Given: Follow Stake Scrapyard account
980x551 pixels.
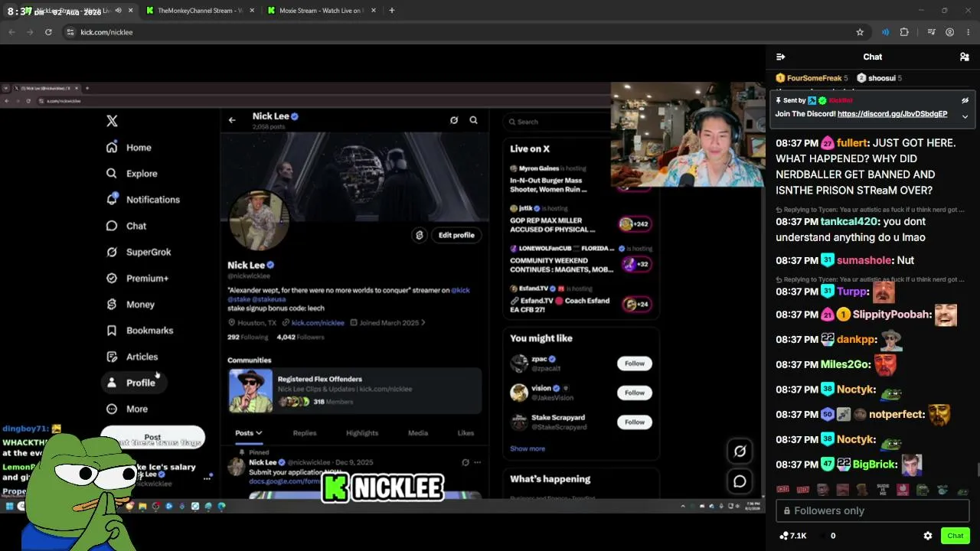Looking at the screenshot, I should point(635,422).
